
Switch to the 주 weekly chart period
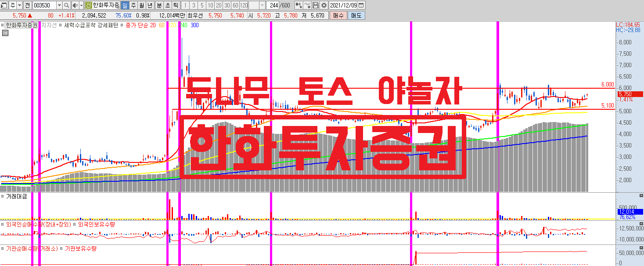click(x=133, y=5)
